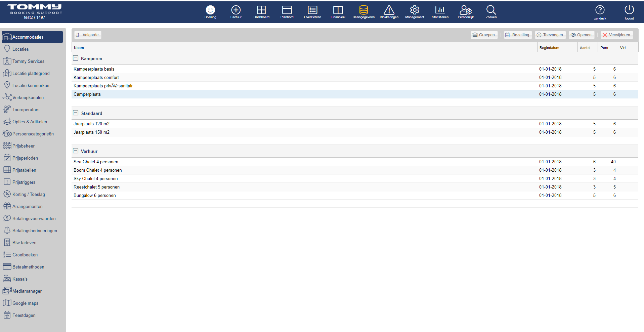
Task: Open Btw tarieven sidebar item
Action: tap(32, 243)
